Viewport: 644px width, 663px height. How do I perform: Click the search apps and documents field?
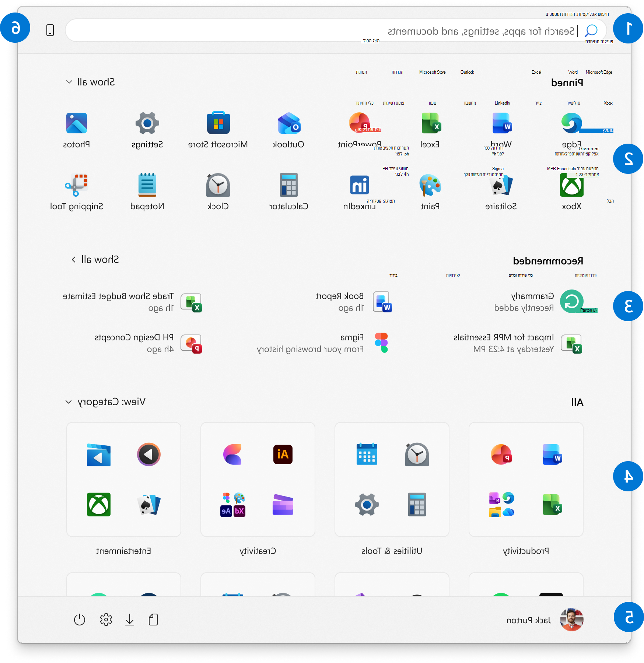click(x=336, y=31)
